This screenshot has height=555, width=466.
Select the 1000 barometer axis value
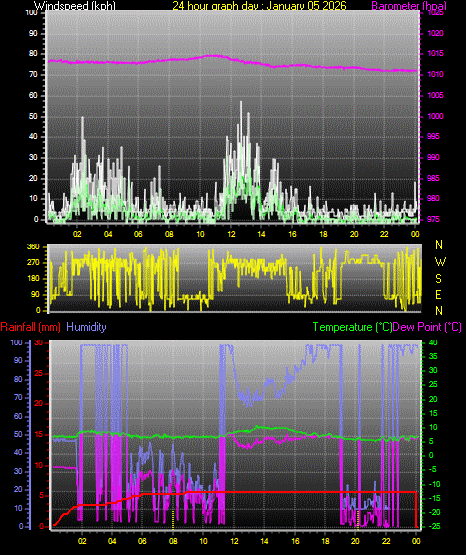pyautogui.click(x=435, y=116)
